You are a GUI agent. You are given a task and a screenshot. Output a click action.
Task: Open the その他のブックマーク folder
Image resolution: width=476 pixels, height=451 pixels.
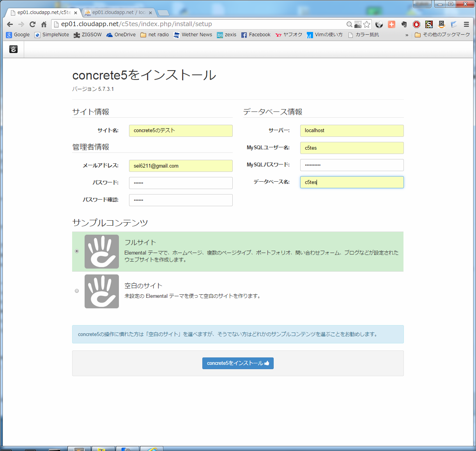pos(442,35)
